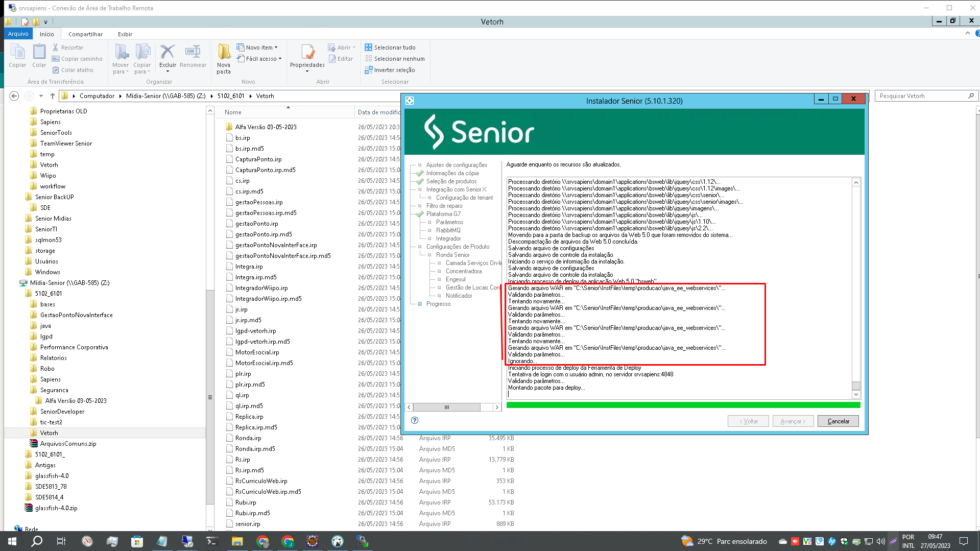Click the installer help question mark icon
This screenshot has width=980, height=551.
point(415,420)
